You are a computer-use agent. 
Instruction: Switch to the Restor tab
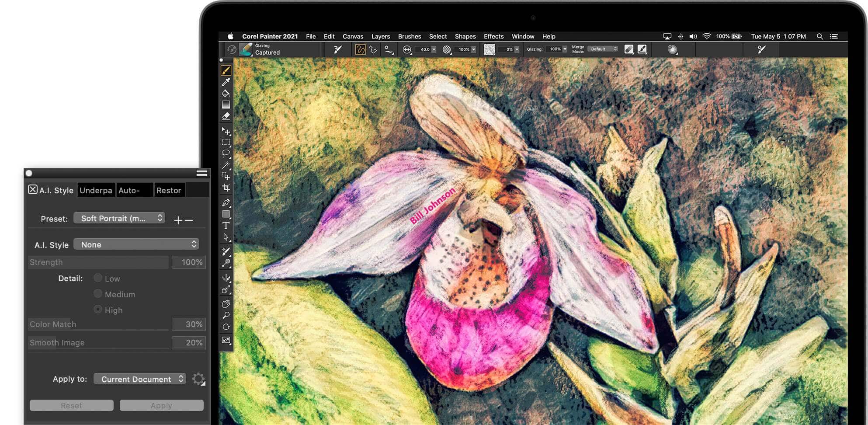[169, 190]
